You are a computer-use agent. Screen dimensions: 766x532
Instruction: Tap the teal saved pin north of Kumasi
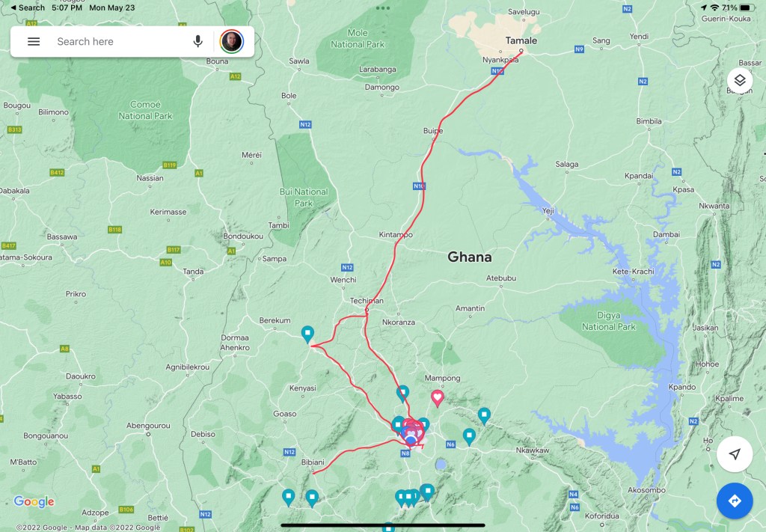point(402,394)
